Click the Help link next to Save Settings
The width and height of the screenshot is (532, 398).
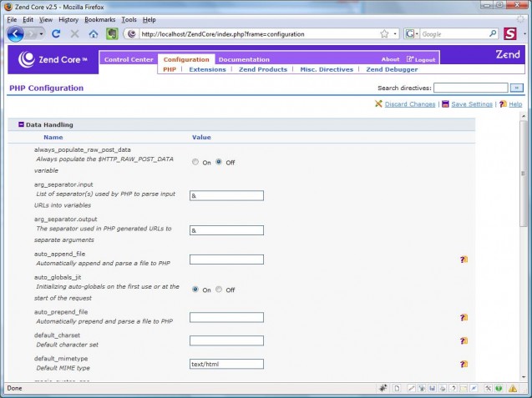pos(515,104)
